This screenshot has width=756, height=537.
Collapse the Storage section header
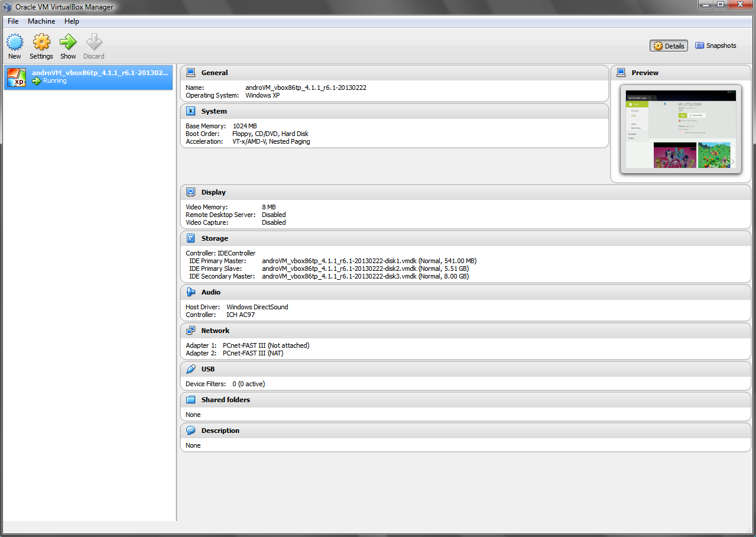tap(466, 238)
